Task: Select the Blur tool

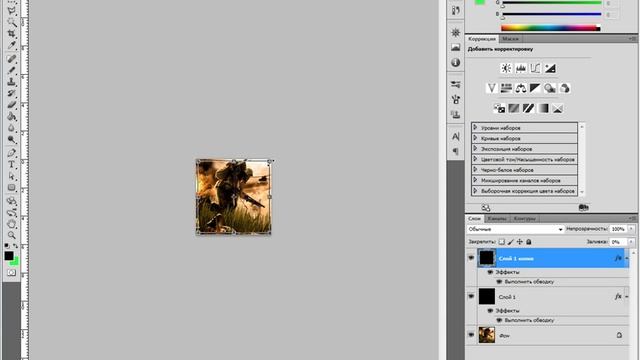Action: pyautogui.click(x=11, y=128)
